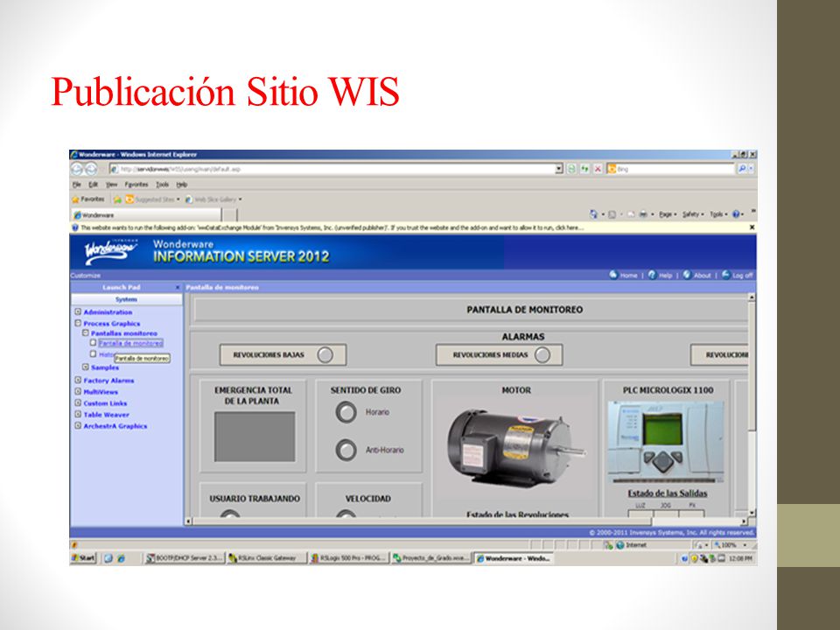Viewport: 840px width, 630px height.
Task: Click the Help link in Wonderware header
Action: pyautogui.click(x=660, y=276)
